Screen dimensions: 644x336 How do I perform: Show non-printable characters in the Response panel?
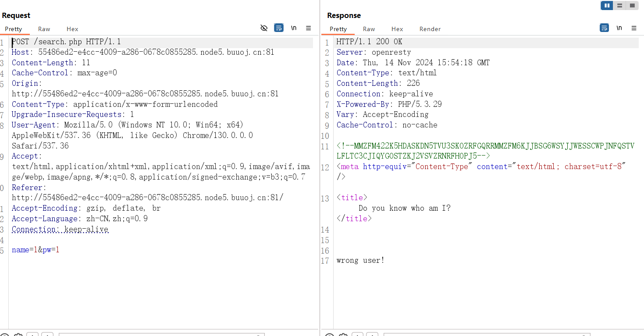[619, 28]
